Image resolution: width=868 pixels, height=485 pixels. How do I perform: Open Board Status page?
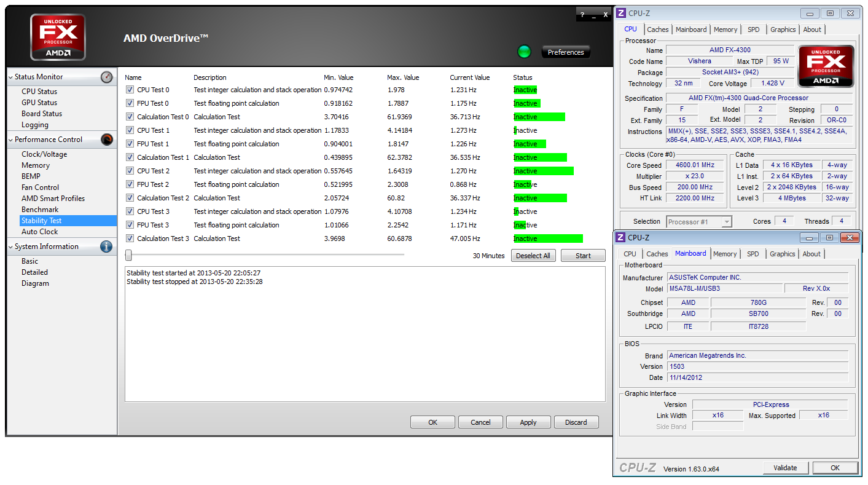coord(42,114)
